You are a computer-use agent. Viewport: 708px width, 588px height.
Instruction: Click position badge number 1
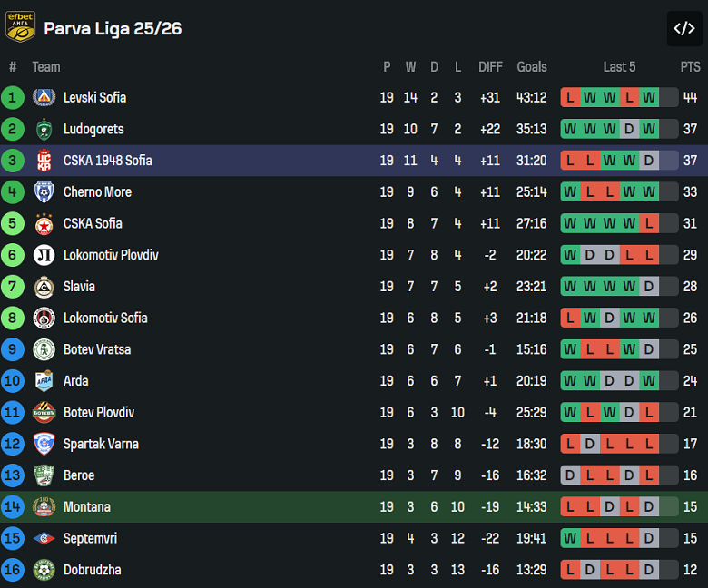point(13,97)
